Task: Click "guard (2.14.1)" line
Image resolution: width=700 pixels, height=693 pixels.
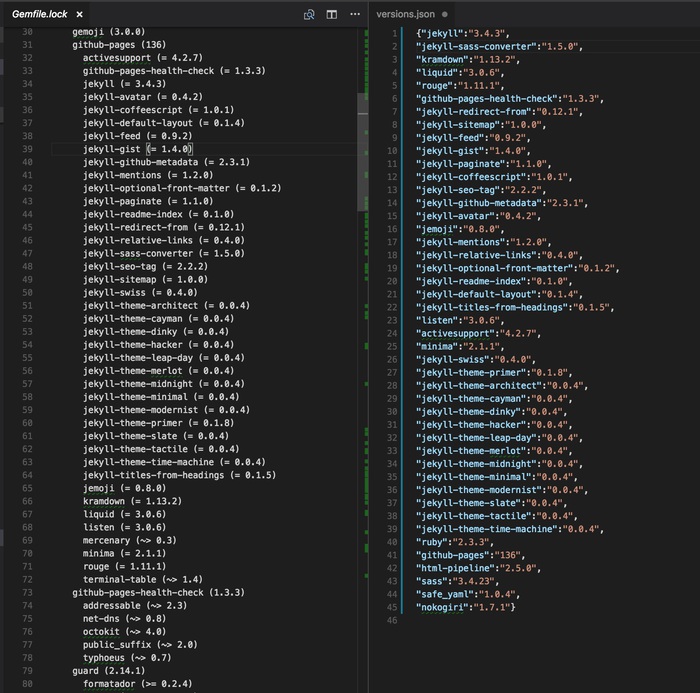Action: pyautogui.click(x=109, y=671)
